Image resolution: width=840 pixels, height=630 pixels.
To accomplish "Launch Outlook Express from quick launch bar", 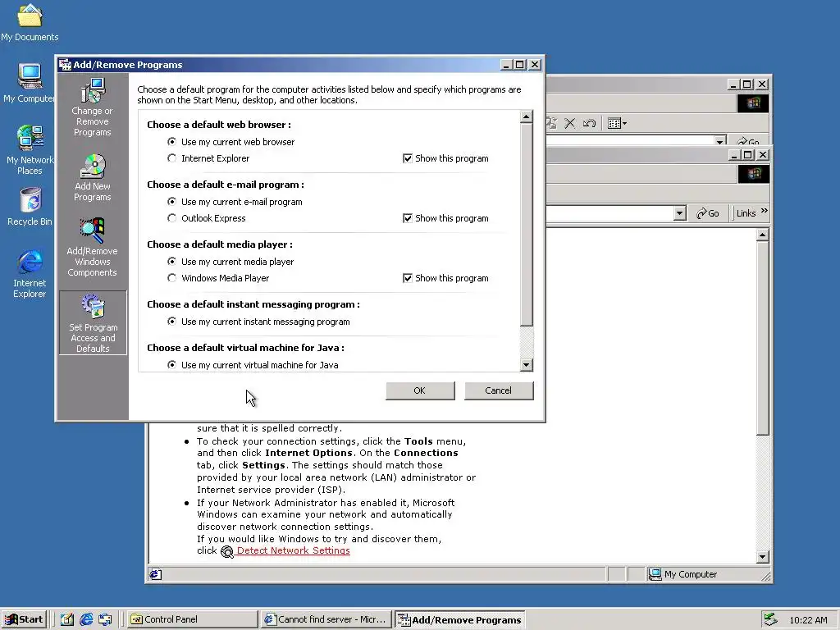I will [x=105, y=619].
